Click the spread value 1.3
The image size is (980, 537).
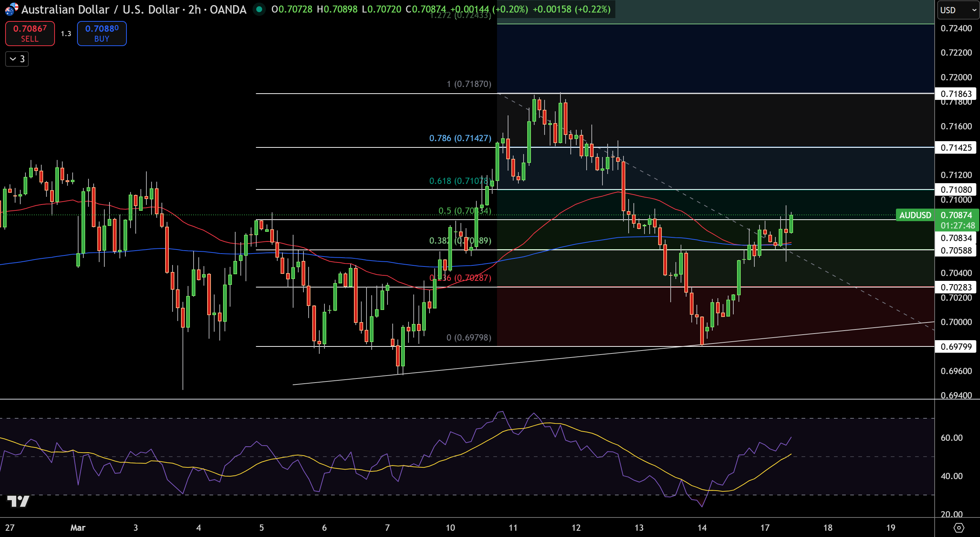(66, 34)
